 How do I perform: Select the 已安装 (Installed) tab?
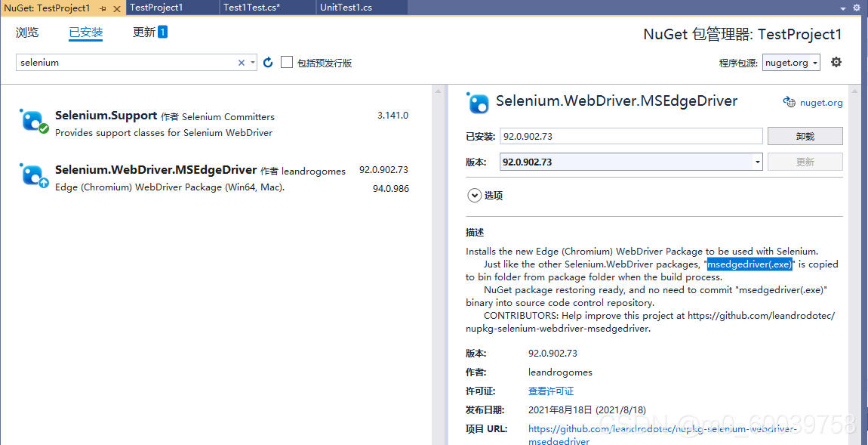pos(86,32)
